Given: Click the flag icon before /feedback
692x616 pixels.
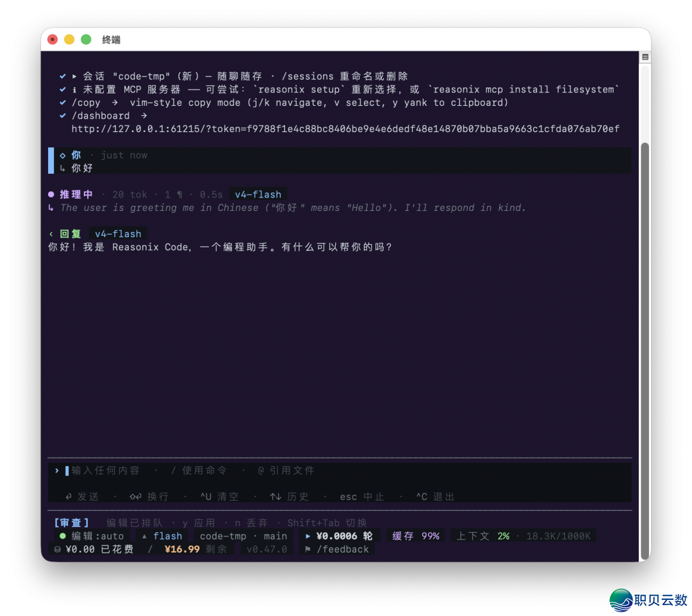Looking at the screenshot, I should [308, 549].
